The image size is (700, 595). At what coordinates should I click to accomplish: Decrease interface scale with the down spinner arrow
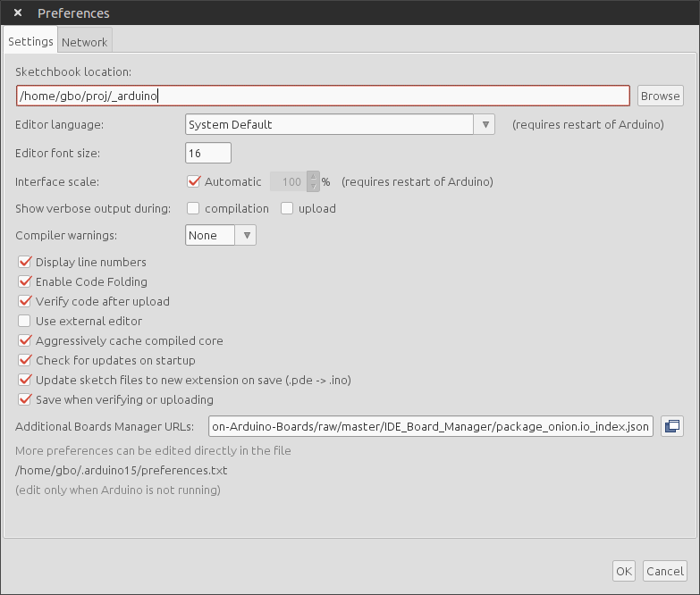tap(314, 187)
